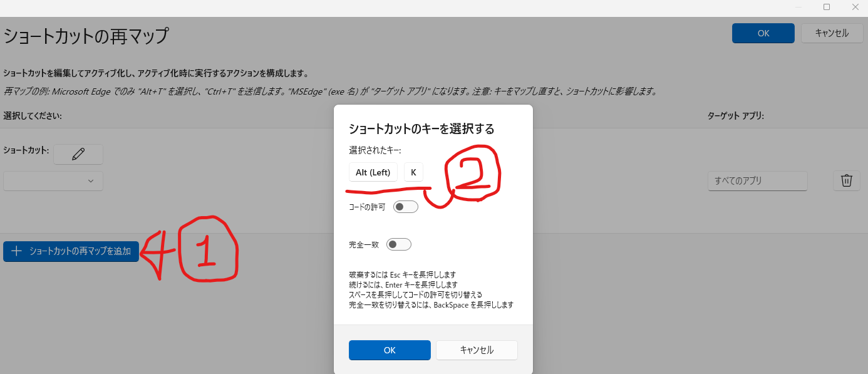Select the pencil edit shortcut icon
Screen dimensions: 868x374
click(x=78, y=154)
